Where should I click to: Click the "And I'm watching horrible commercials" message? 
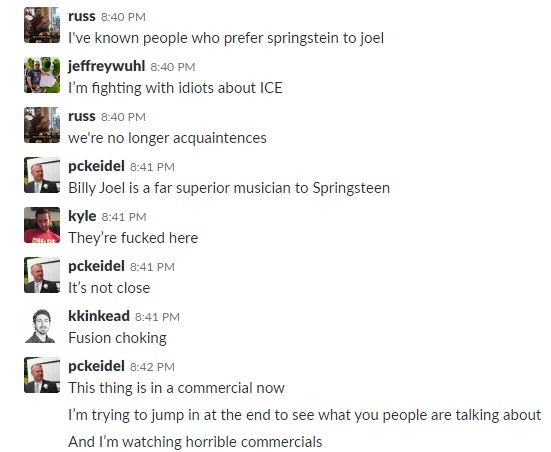(x=195, y=442)
